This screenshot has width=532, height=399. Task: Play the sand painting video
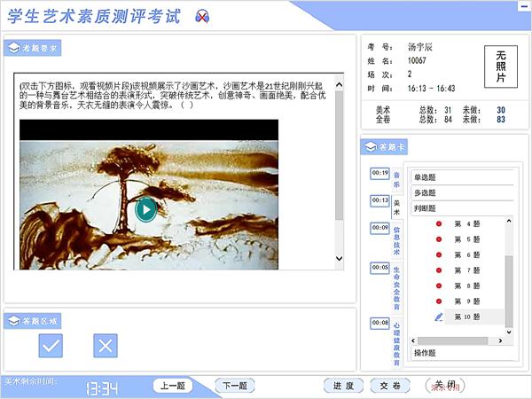pyautogui.click(x=146, y=209)
